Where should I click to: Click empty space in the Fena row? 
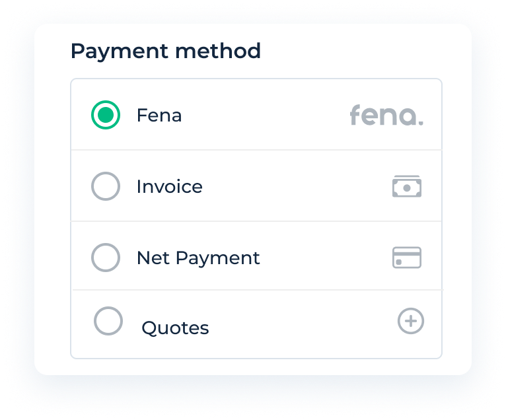pyautogui.click(x=264, y=116)
